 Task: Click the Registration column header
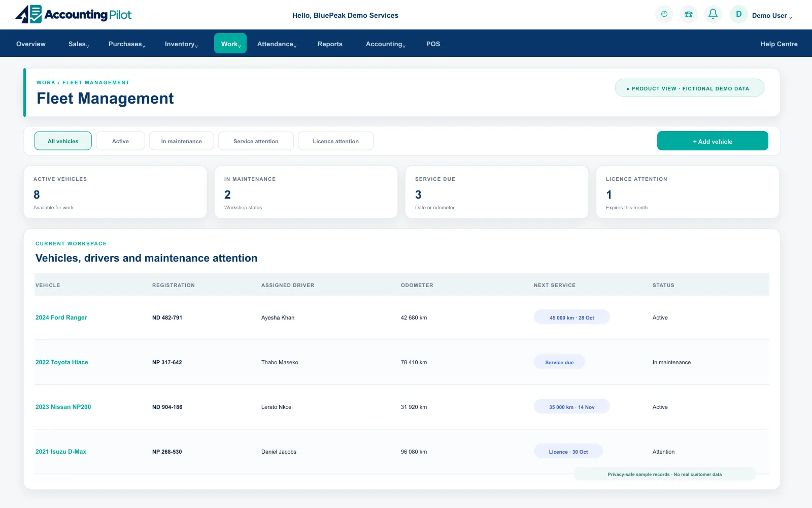174,285
